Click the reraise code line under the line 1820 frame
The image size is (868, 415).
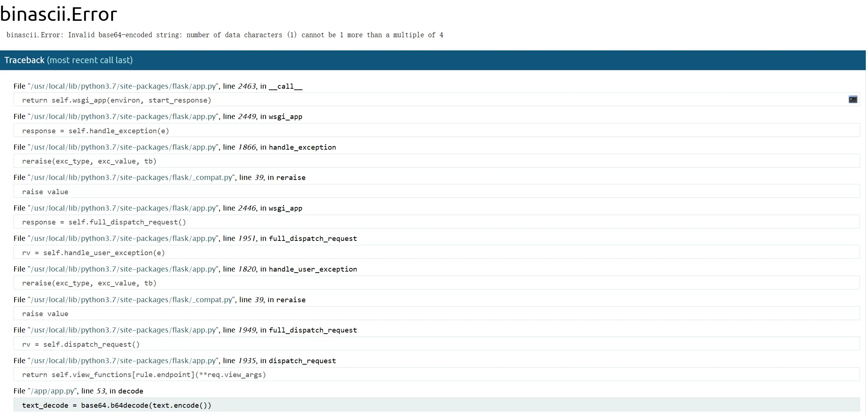click(x=436, y=283)
